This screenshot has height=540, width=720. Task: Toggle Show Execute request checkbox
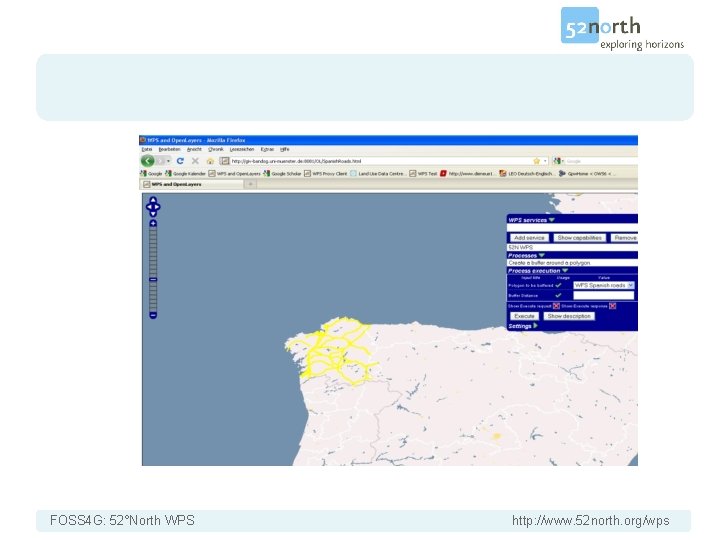556,306
